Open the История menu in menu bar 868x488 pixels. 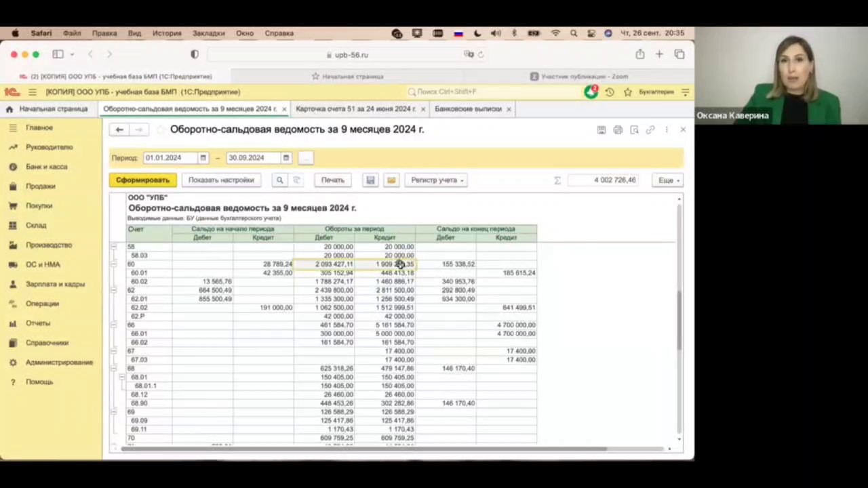pos(167,33)
